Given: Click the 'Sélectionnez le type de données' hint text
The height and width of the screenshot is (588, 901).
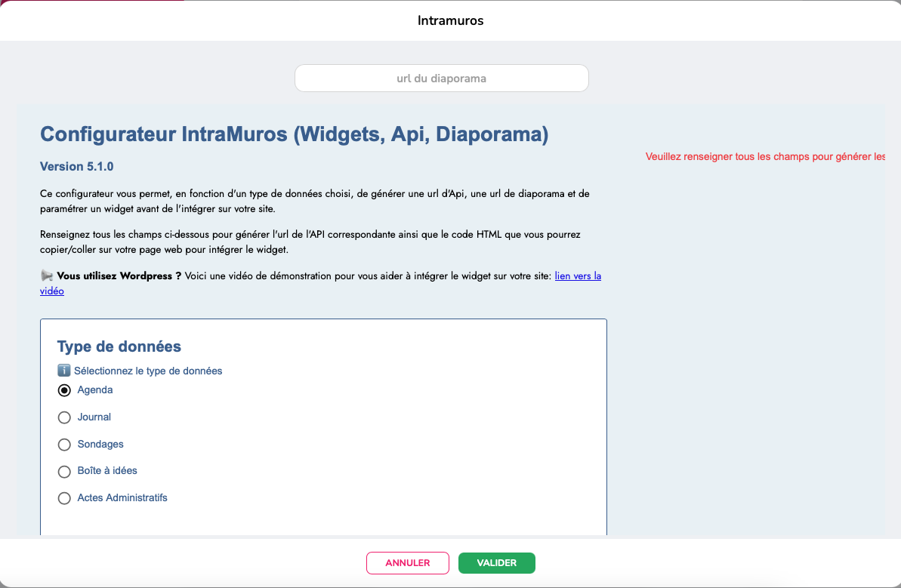Looking at the screenshot, I should (148, 371).
